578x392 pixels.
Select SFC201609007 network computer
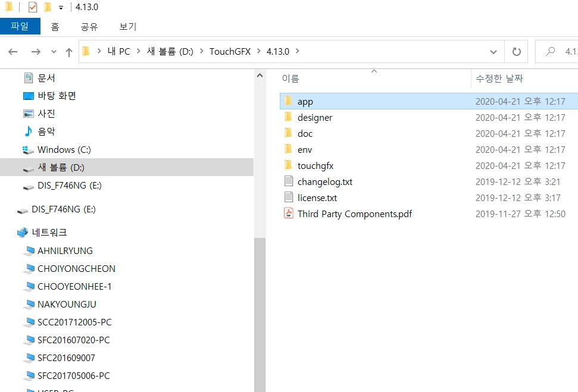[x=66, y=357]
